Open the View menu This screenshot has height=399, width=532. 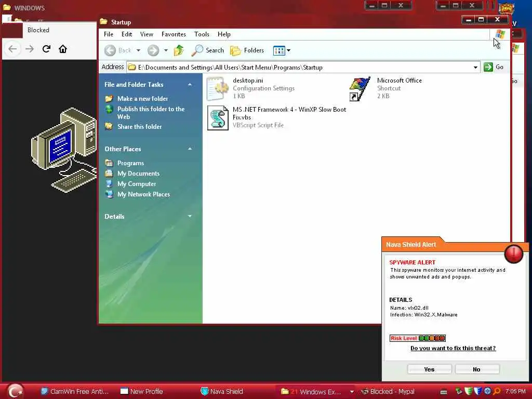[147, 34]
